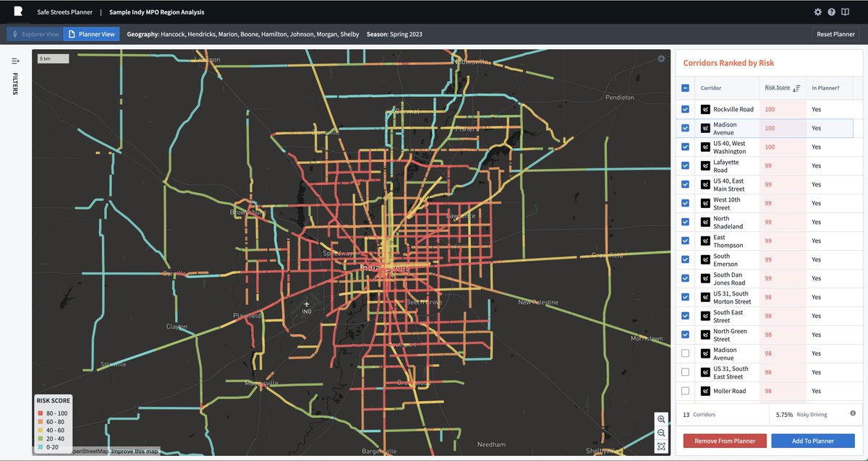The image size is (868, 461).
Task: Uncheck Lafayette Road checkbox
Action: coord(685,165)
